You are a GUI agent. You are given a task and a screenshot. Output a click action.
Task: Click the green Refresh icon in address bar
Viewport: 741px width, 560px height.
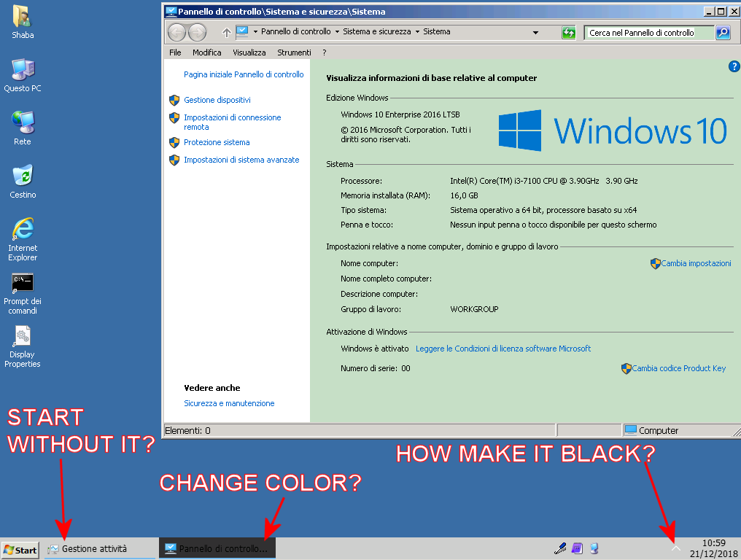[568, 33]
